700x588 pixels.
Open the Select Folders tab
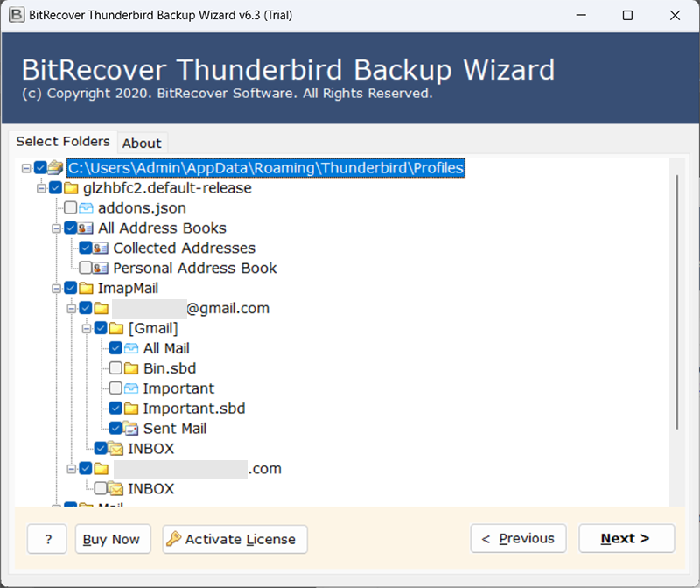click(63, 141)
